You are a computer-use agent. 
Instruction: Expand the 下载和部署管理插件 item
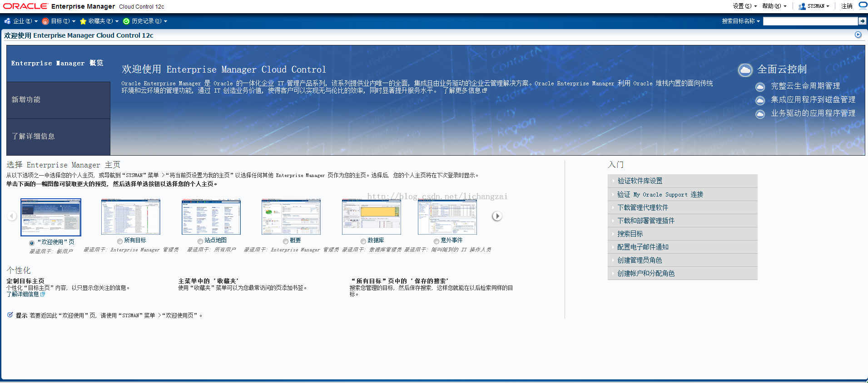click(683, 221)
